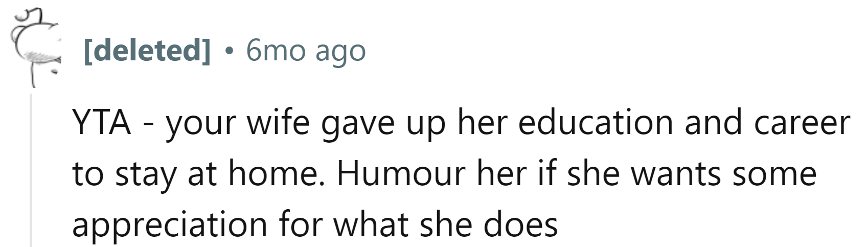The width and height of the screenshot is (868, 247).
Task: Click the [deleted] username label
Action: 147,50
